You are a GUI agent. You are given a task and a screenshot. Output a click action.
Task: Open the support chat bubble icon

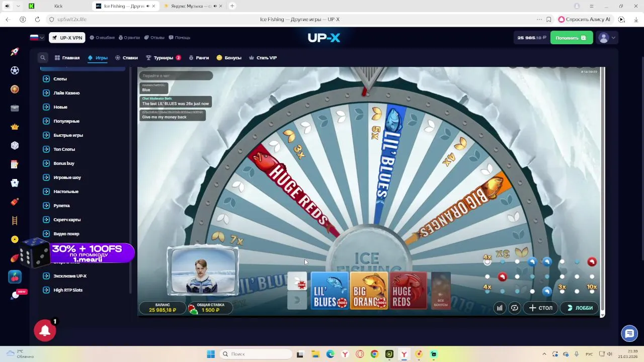629,333
